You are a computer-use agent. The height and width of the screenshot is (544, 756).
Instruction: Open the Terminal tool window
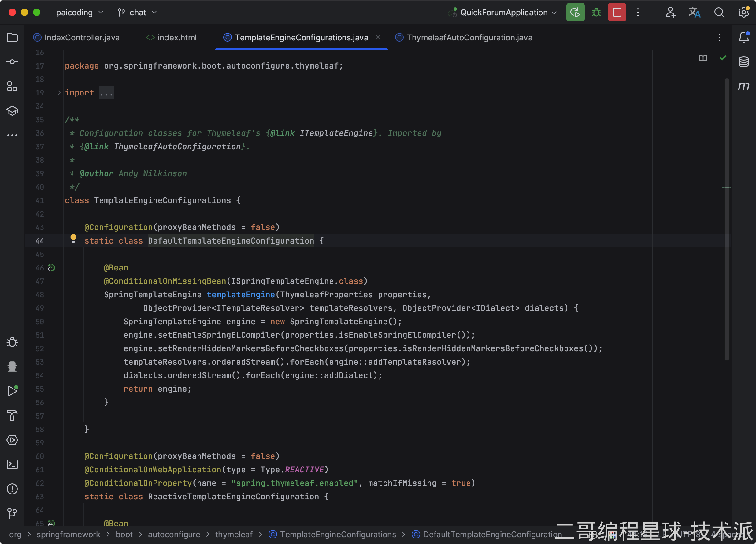click(x=12, y=465)
